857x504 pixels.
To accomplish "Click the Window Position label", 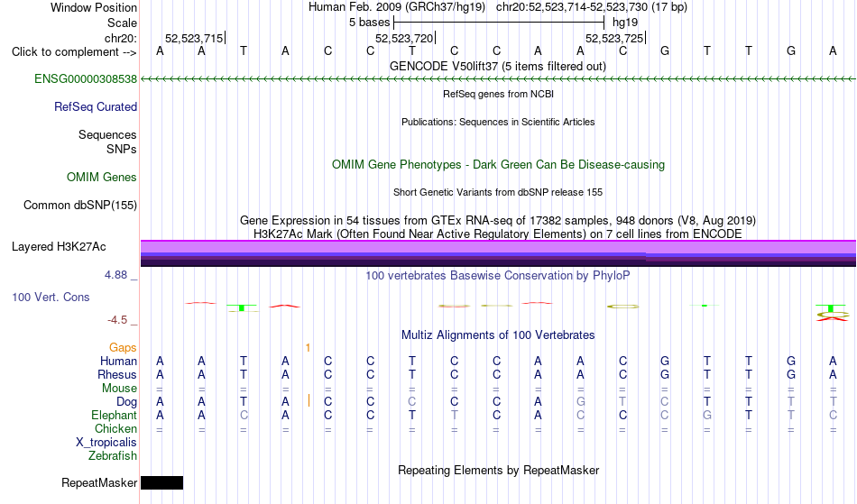I will [94, 7].
